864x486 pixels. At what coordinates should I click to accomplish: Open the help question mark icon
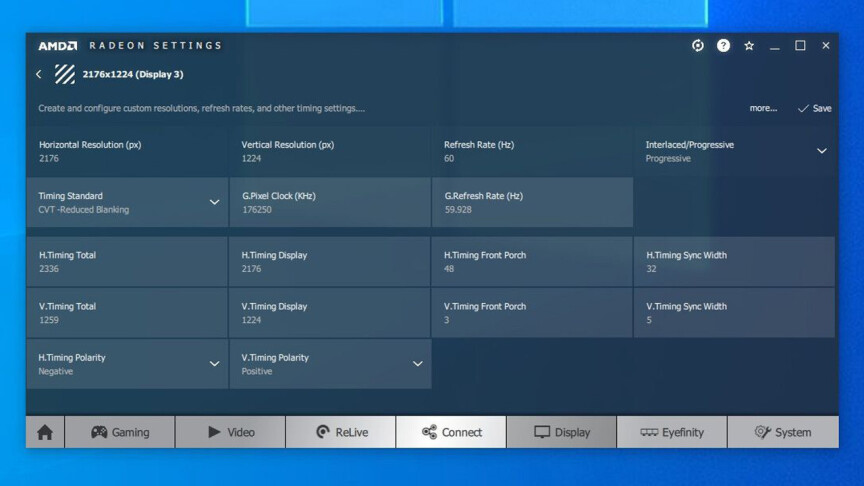pyautogui.click(x=723, y=46)
